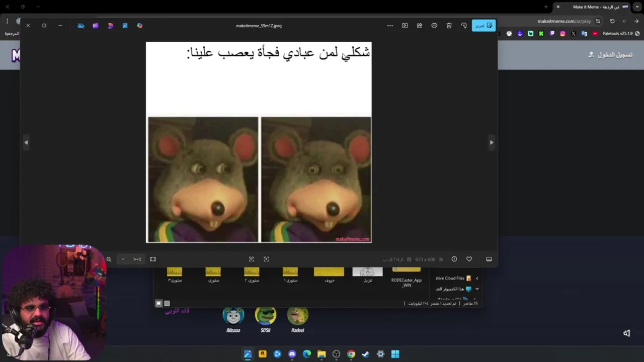Open the browser three-dots menu
The width and height of the screenshot is (644, 362).
(x=7, y=21)
